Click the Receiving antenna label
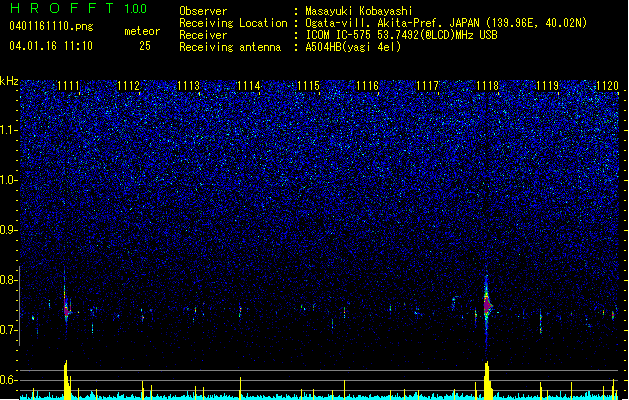 pos(230,47)
